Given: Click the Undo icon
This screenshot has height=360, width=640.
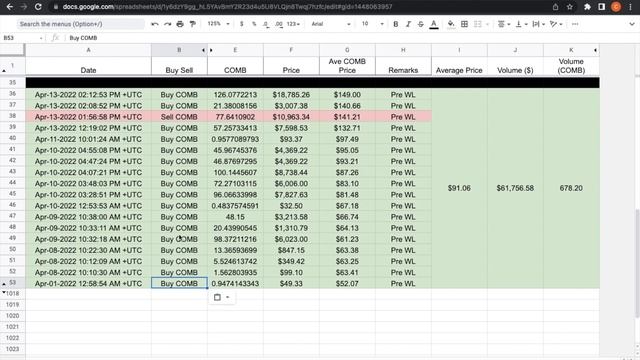Looking at the screenshot, I should [x=155, y=24].
